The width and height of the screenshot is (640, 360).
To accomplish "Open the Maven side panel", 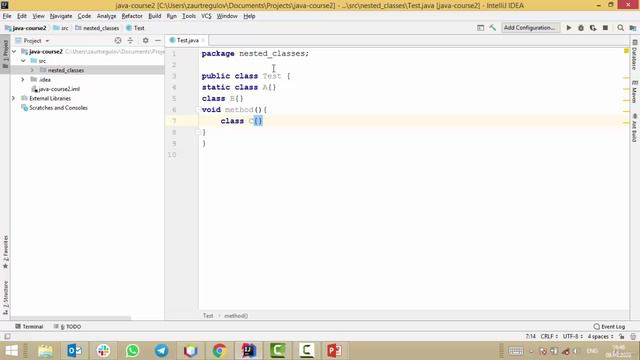I will 635,91.
